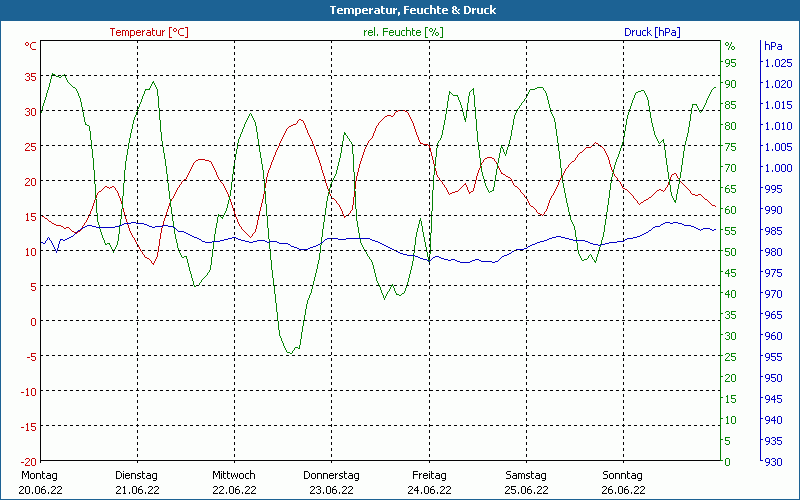Click the date label '20.06.22'
This screenshot has height=500, width=800.
tap(40, 490)
